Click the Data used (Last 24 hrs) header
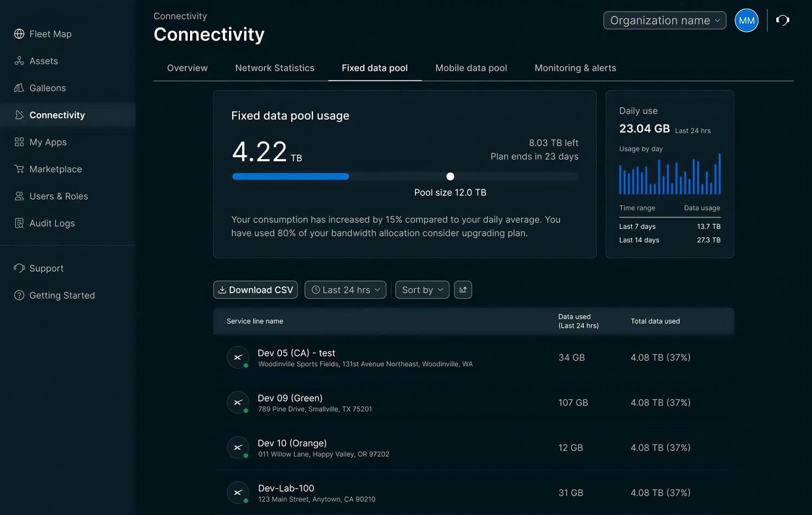This screenshot has height=515, width=812. pos(578,321)
